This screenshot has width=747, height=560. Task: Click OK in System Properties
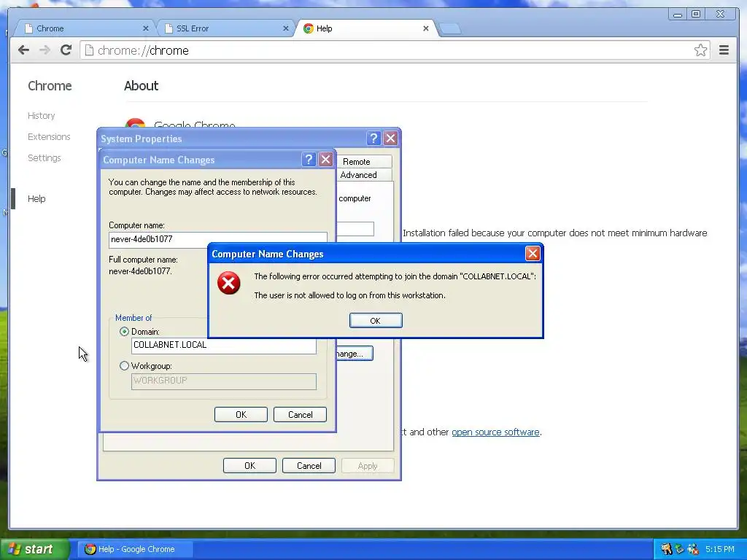249,465
